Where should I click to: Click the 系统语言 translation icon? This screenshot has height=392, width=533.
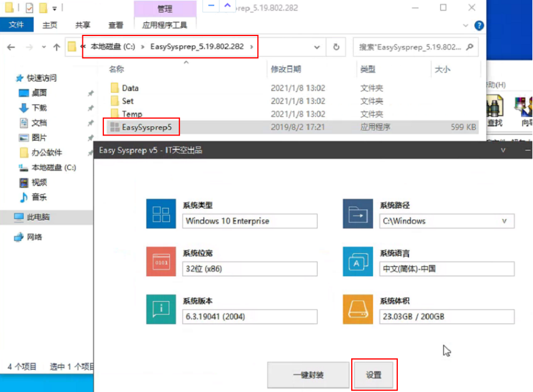(358, 261)
